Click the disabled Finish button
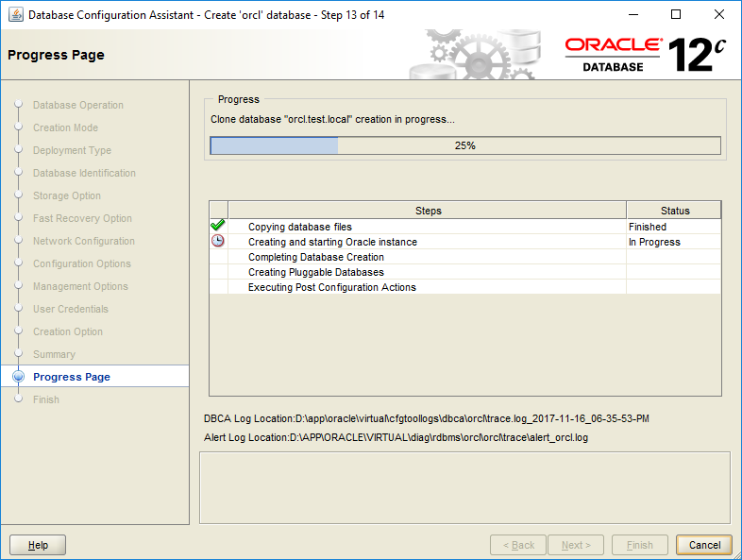The height and width of the screenshot is (560, 742). pos(640,545)
